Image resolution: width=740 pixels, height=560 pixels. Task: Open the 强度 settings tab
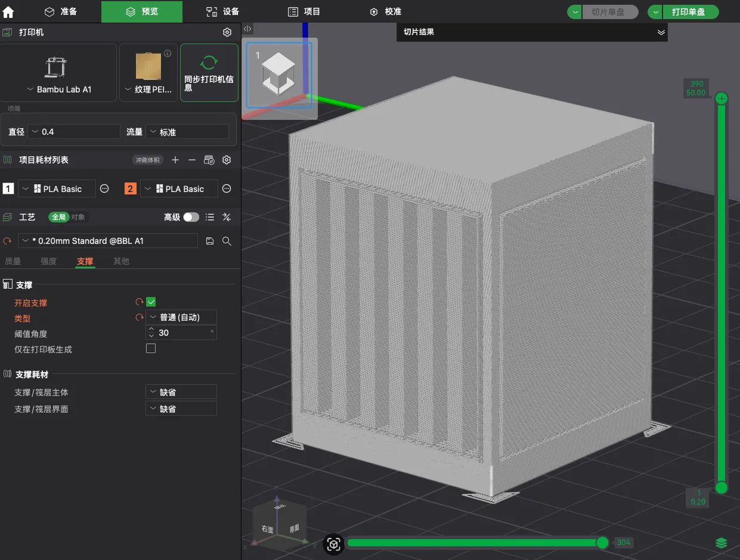(48, 261)
